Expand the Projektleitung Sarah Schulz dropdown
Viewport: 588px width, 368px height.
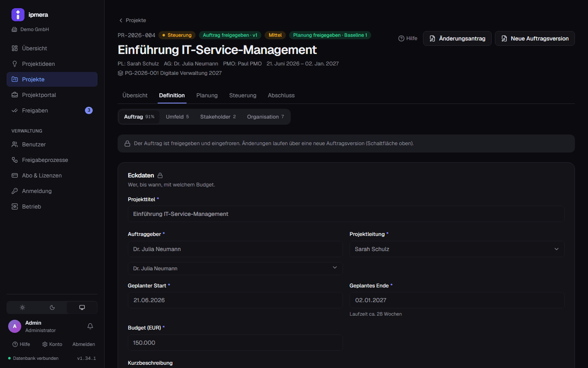(x=457, y=249)
